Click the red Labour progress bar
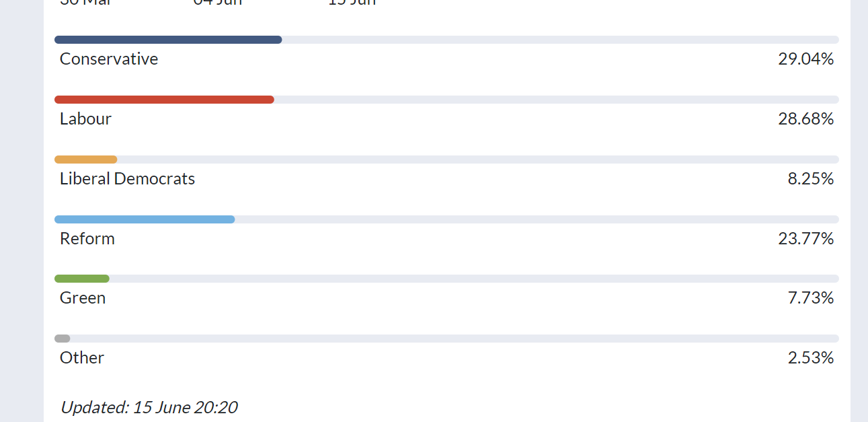Viewport: 868px width, 422px height. 164,100
